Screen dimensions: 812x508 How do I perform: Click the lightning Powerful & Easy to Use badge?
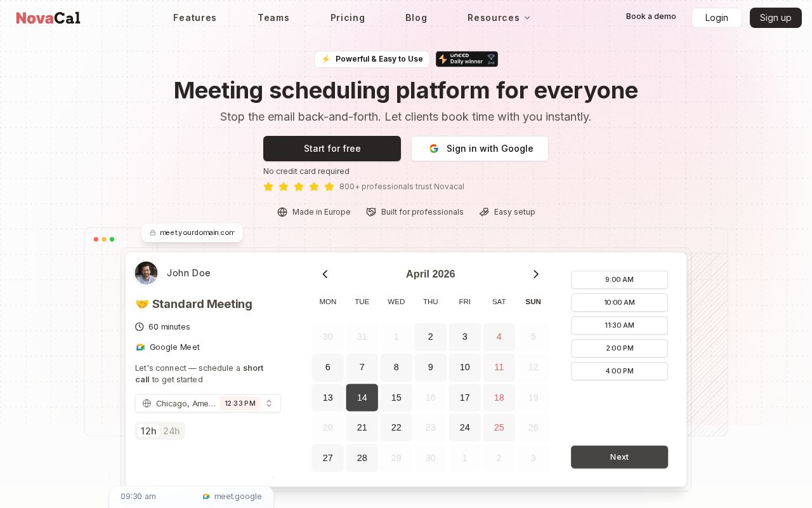tap(372, 59)
